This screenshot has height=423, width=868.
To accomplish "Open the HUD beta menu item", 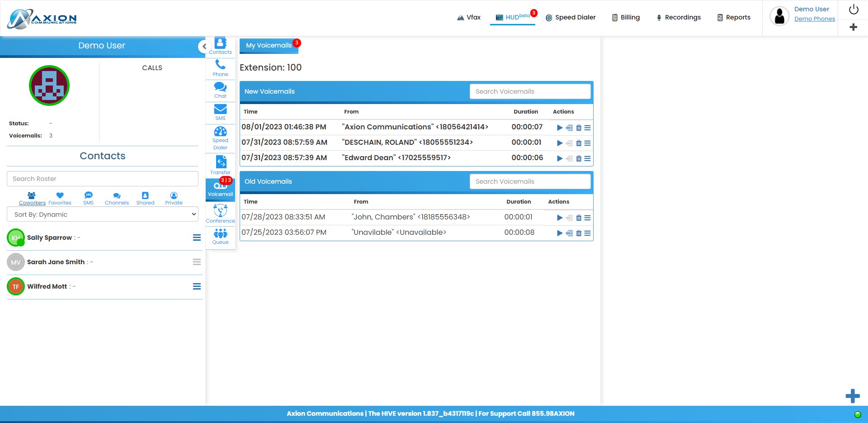I will tap(513, 17).
